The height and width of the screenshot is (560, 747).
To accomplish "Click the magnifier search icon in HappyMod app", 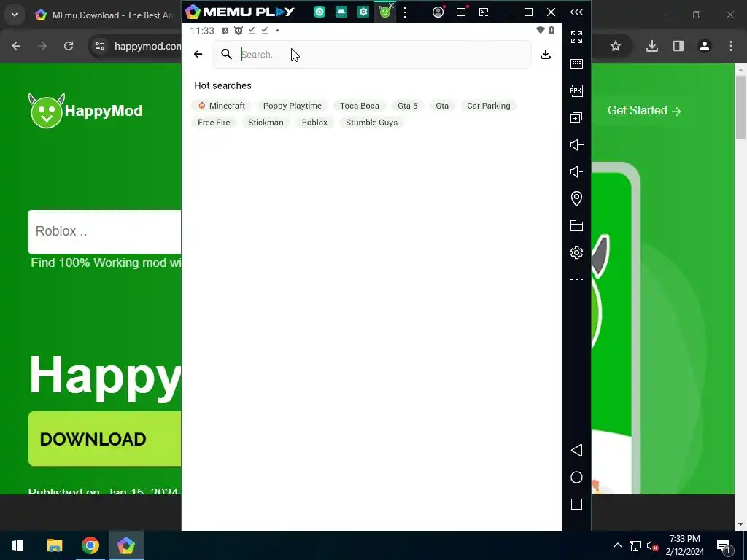I will (x=226, y=54).
